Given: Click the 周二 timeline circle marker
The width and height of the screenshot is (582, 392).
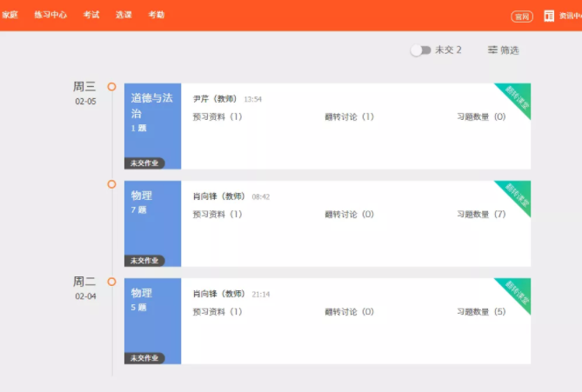Looking at the screenshot, I should pyautogui.click(x=111, y=282).
